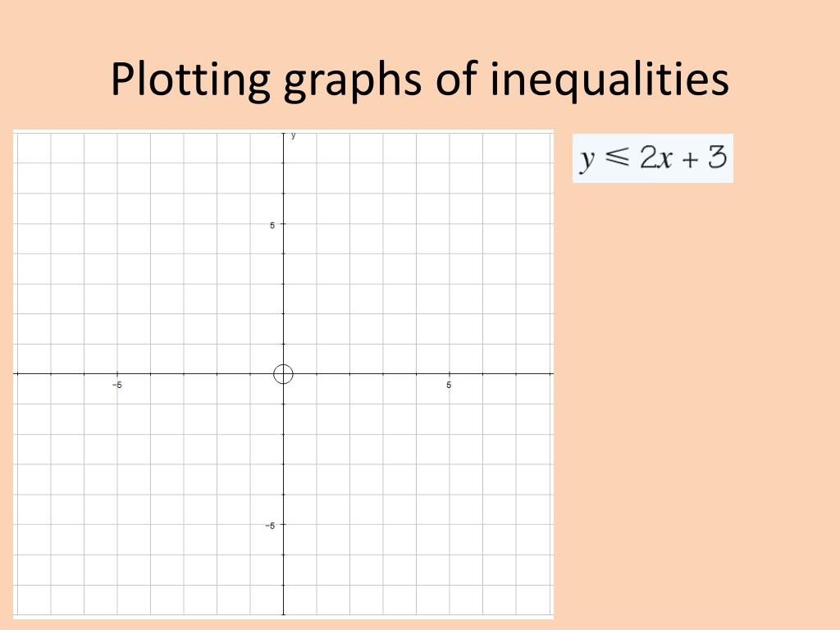Select the inequality box y ≤ 2x + 3
The image size is (840, 630).
click(x=652, y=158)
